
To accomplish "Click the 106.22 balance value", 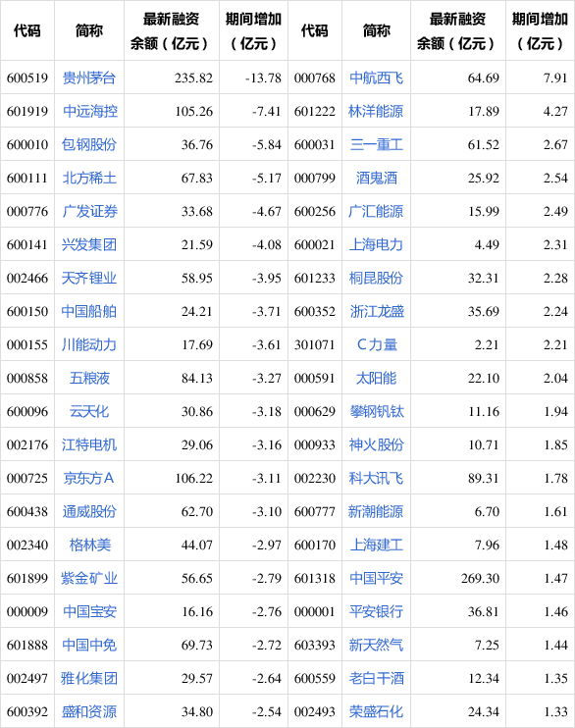I will coord(193,478).
